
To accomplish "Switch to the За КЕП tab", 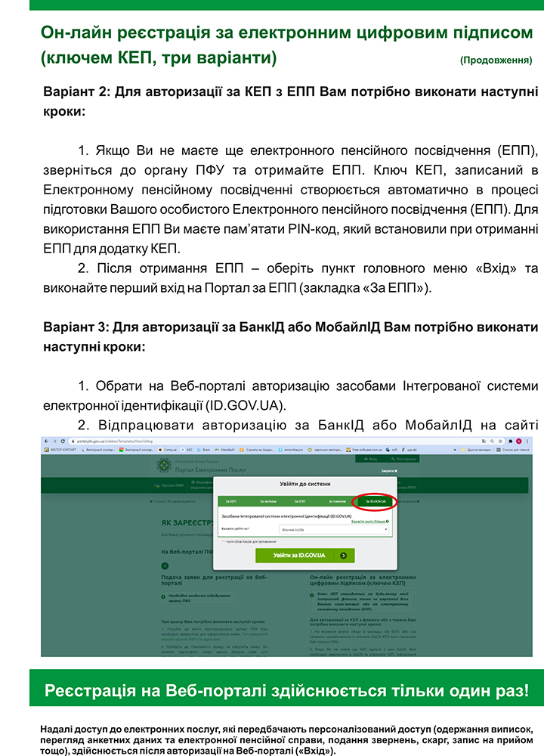I will 230,501.
